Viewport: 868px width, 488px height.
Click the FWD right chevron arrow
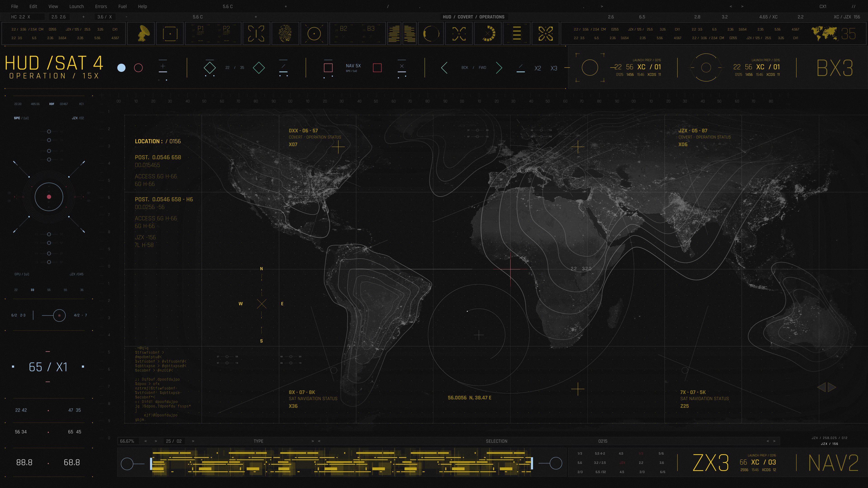(499, 68)
